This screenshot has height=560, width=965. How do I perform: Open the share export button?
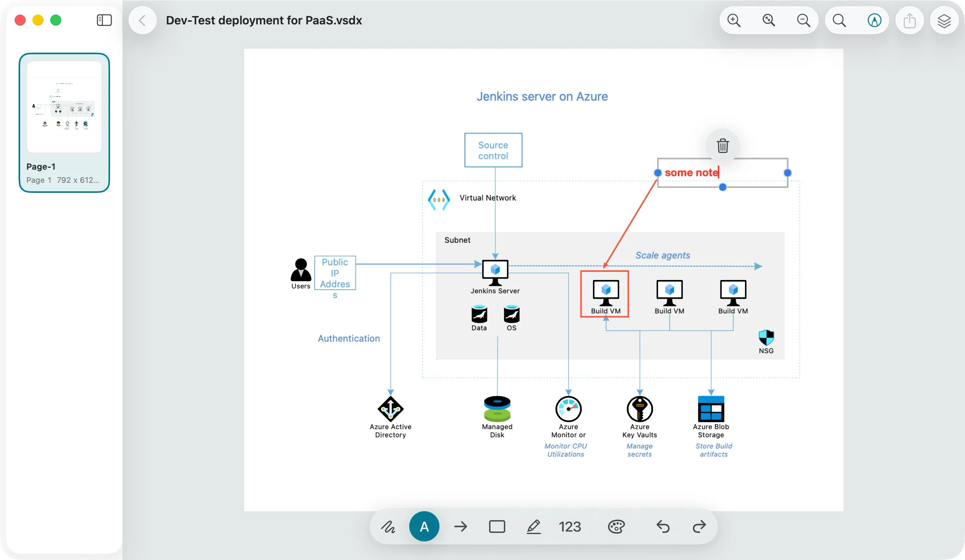pos(910,20)
